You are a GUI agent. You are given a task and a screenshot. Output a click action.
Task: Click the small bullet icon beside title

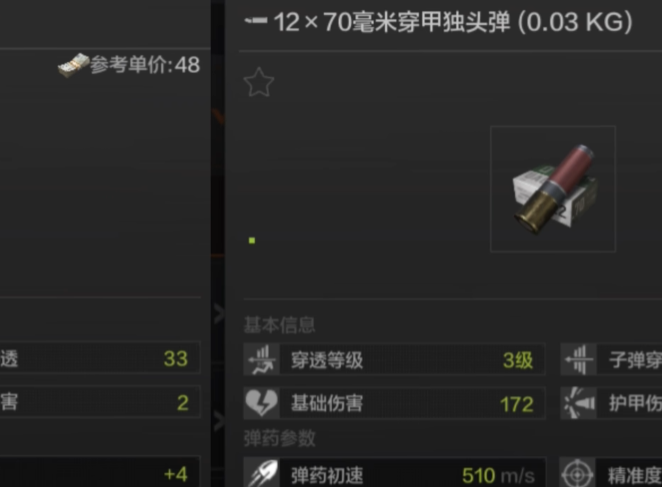256,20
